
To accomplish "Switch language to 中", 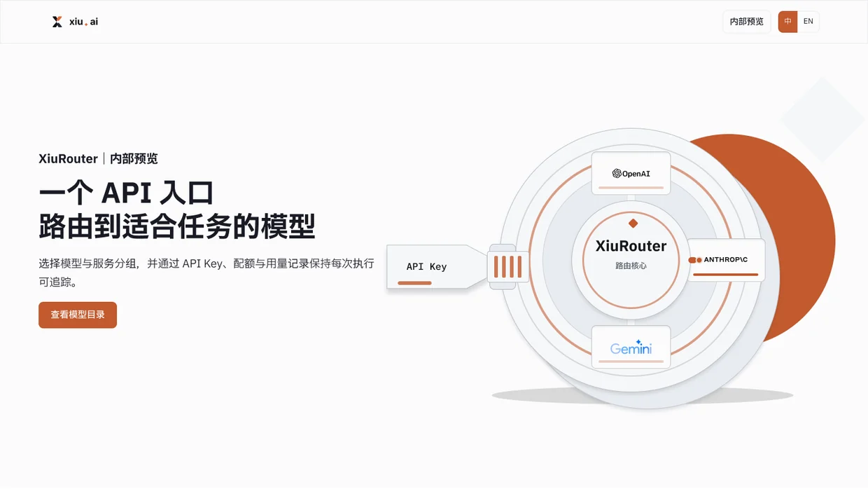I will (x=788, y=22).
